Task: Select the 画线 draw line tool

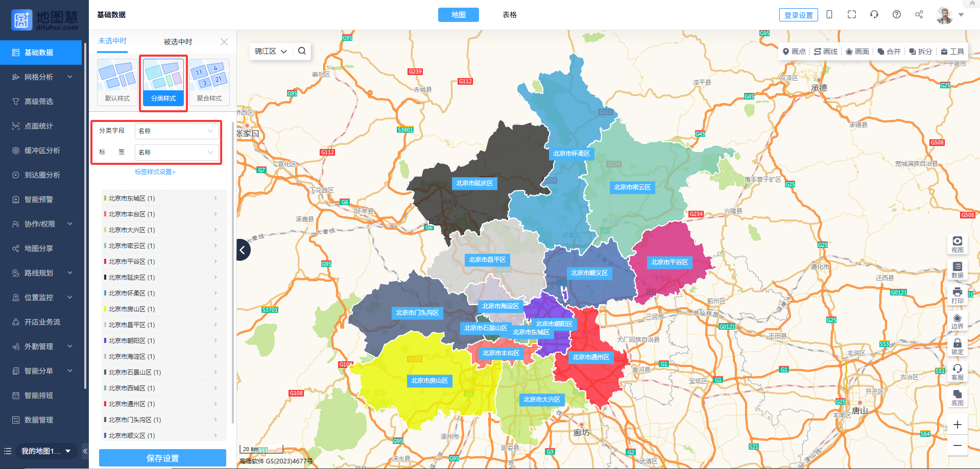Action: point(826,52)
